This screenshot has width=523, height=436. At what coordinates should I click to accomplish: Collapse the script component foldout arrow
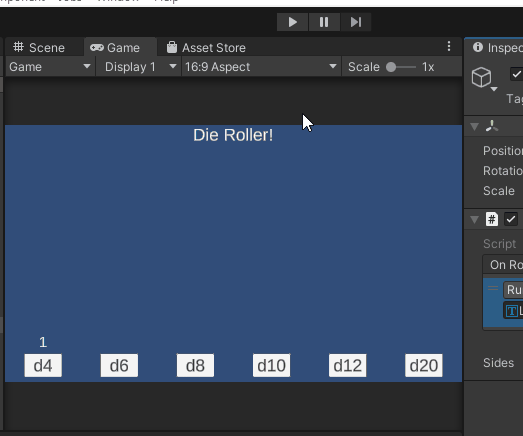pyautogui.click(x=474, y=220)
